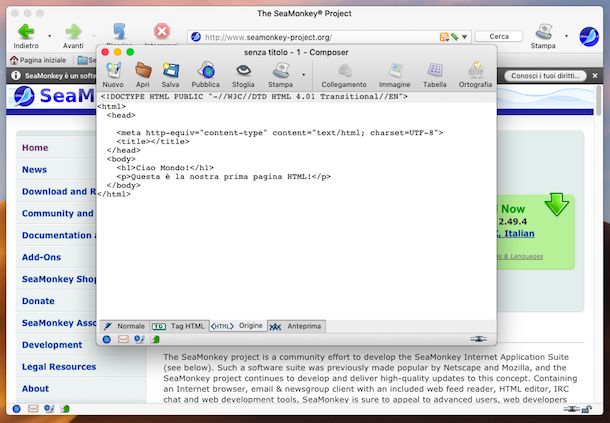The width and height of the screenshot is (610, 423).
Task: Open Mail from Composer status bar envelope icon
Action: (x=123, y=339)
